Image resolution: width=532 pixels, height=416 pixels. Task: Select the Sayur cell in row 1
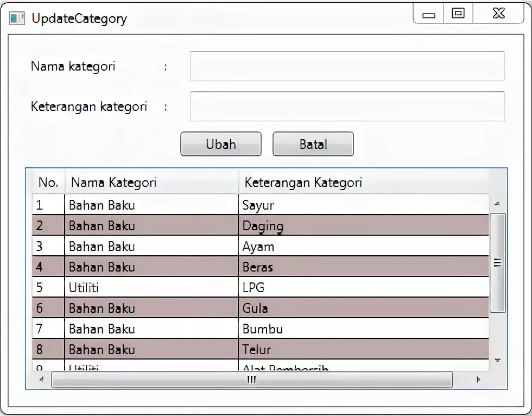[364, 205]
